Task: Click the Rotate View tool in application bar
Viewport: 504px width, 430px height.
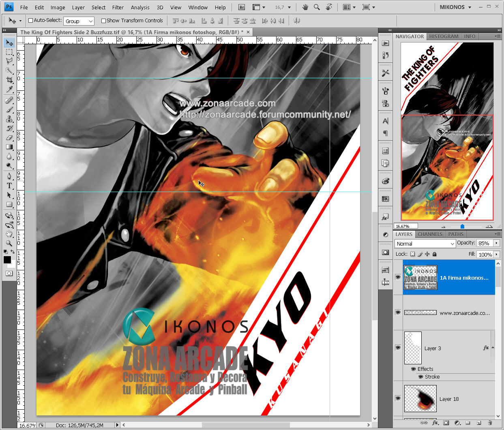Action: (x=329, y=7)
